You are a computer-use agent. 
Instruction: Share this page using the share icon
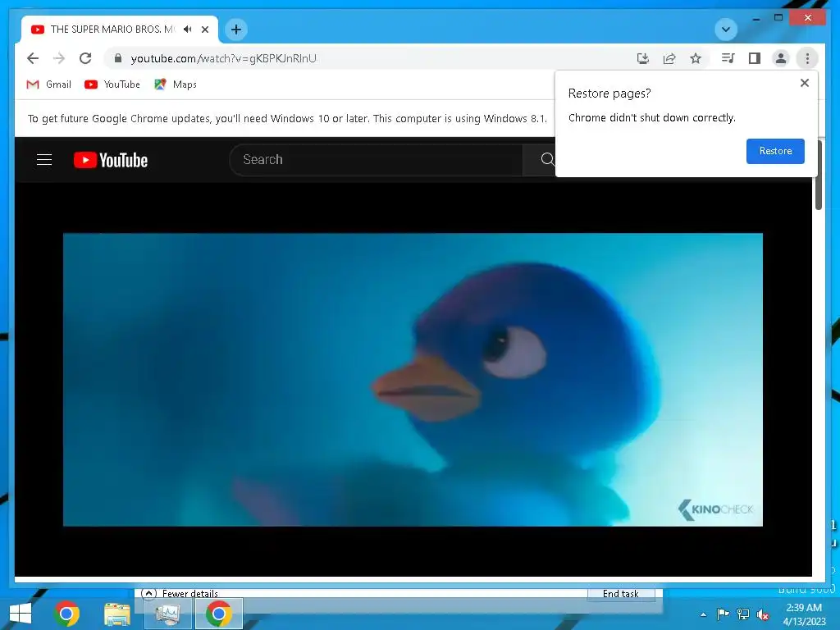click(669, 58)
